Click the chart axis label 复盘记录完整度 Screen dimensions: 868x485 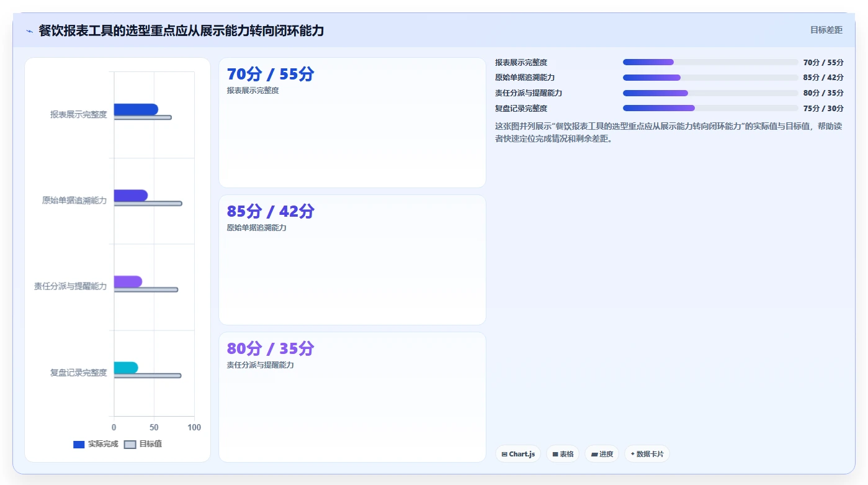point(79,373)
